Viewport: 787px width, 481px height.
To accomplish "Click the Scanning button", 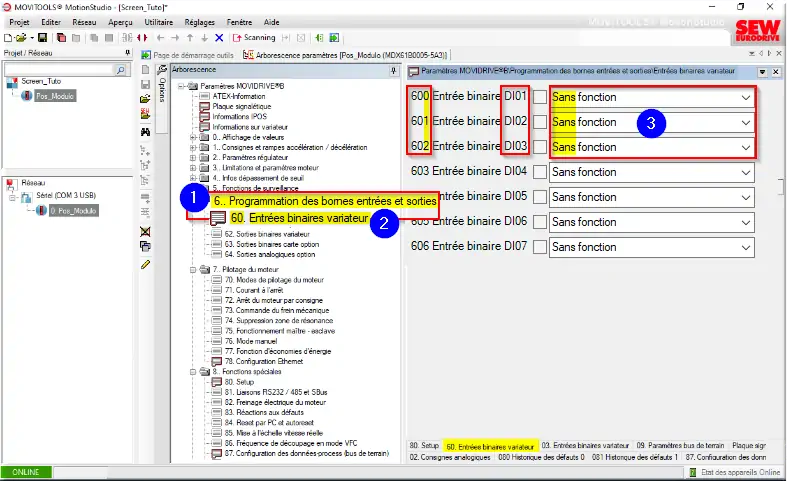I will [x=254, y=38].
